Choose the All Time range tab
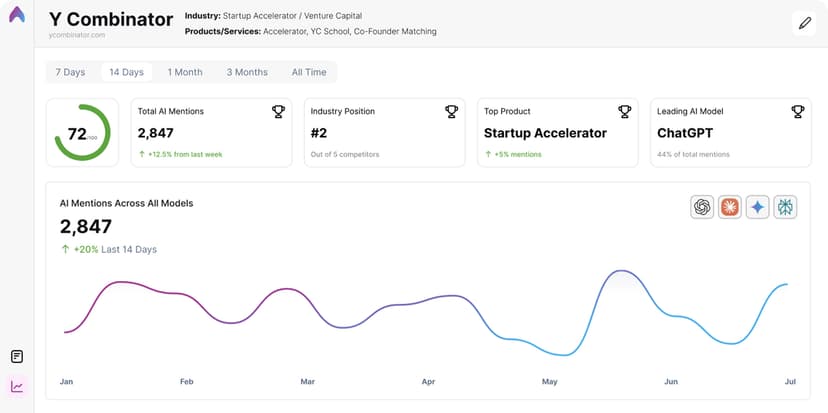828x413 pixels. (309, 72)
